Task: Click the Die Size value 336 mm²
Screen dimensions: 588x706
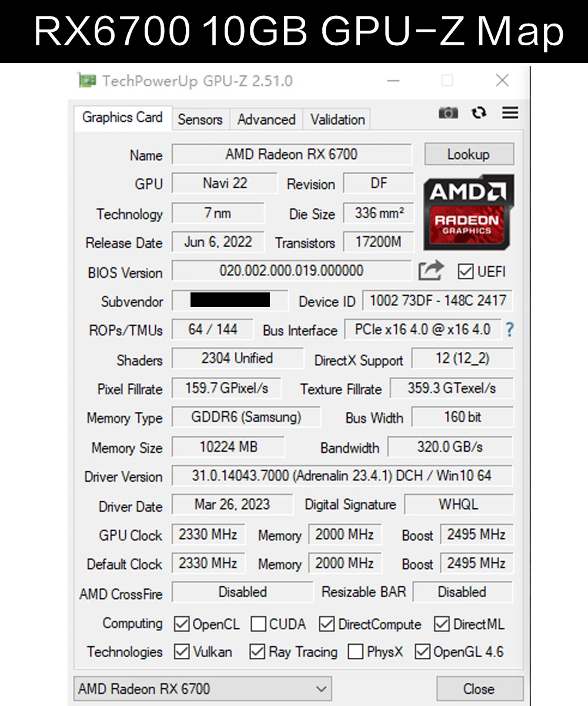Action: click(x=379, y=213)
